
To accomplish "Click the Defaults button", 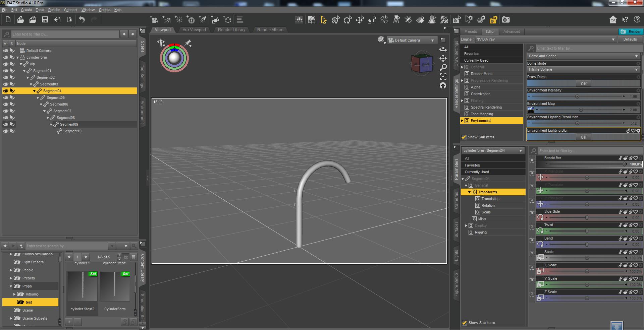I will point(630,39).
